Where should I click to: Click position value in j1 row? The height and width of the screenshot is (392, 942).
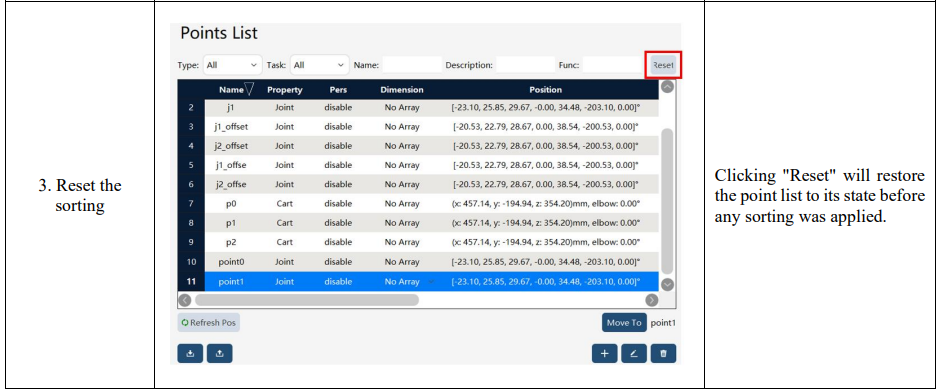point(545,108)
